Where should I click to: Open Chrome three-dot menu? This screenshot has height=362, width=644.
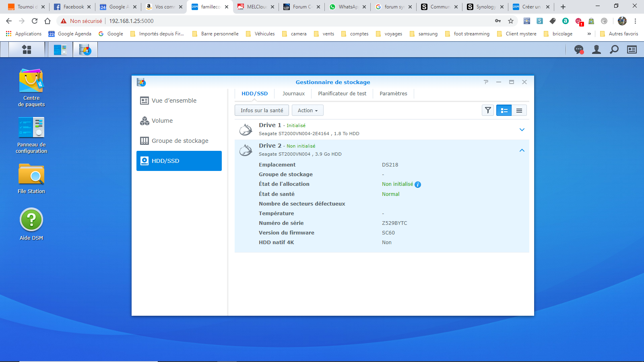635,21
